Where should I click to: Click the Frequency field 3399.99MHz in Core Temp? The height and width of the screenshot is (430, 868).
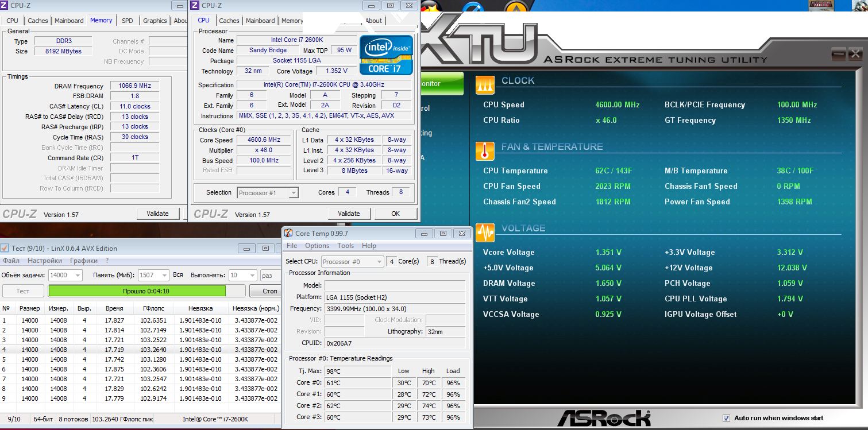[395, 308]
